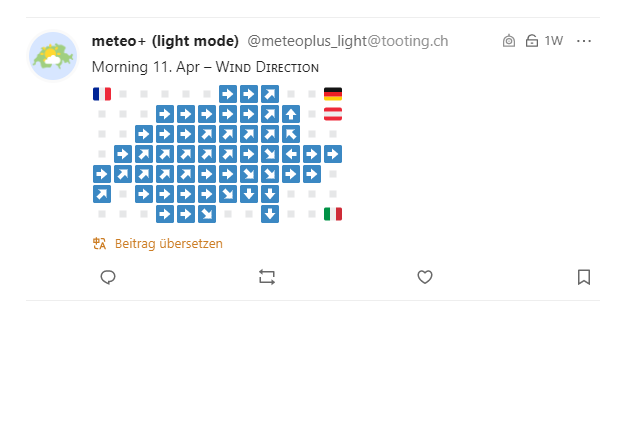Viewport: 630px width, 425px height.
Task: Open the three-dot post options menu
Action: coord(585,41)
